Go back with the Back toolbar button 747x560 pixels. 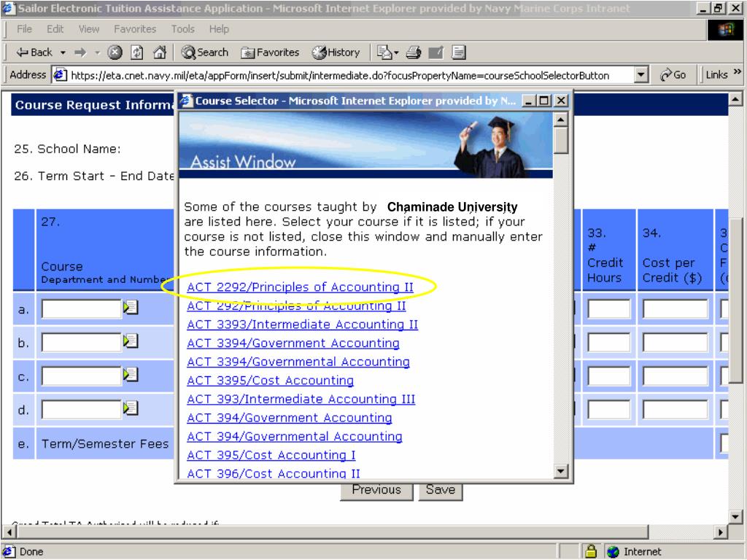[x=34, y=52]
